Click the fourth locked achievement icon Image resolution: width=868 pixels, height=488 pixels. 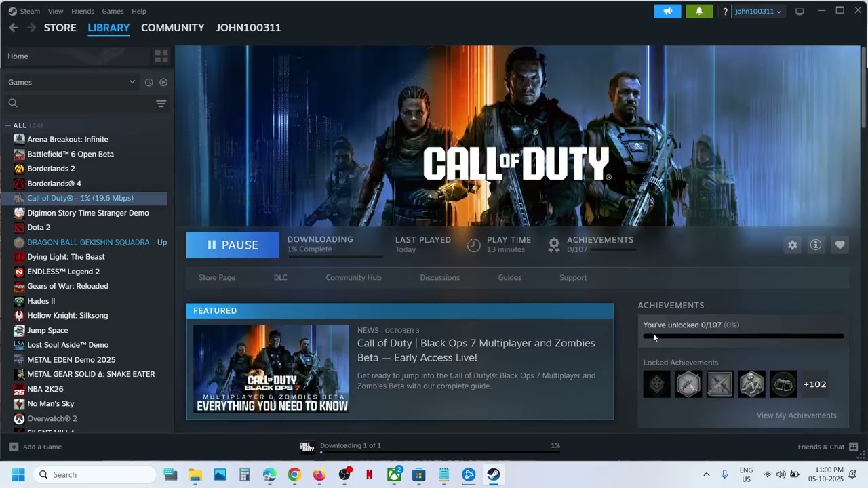click(x=751, y=384)
